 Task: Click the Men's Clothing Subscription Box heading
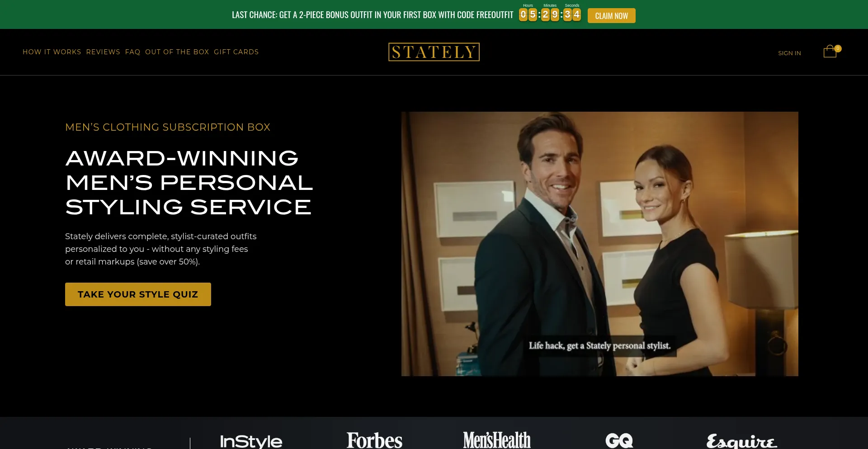[x=168, y=127]
